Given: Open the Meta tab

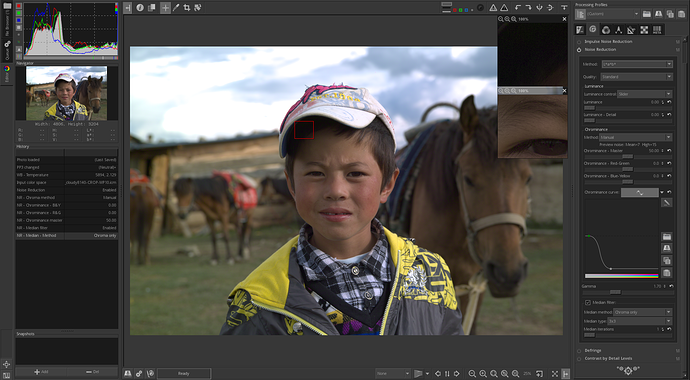Looking at the screenshot, I should point(657,29).
